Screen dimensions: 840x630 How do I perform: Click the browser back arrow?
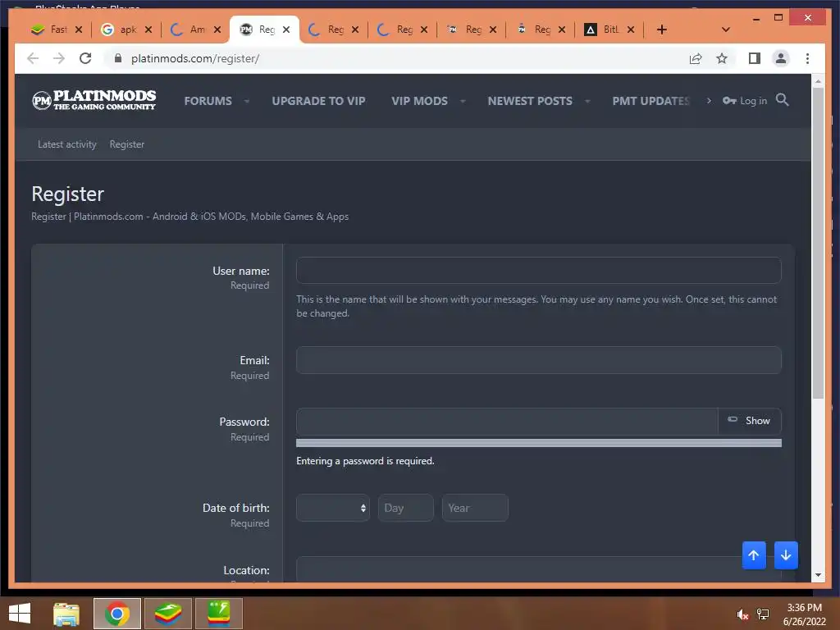pyautogui.click(x=33, y=58)
